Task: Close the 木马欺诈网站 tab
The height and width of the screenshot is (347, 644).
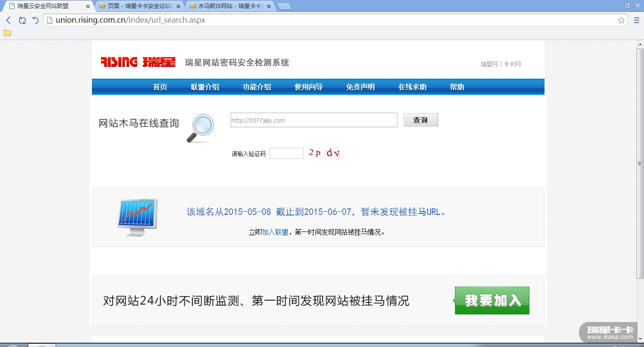Action: (269, 6)
